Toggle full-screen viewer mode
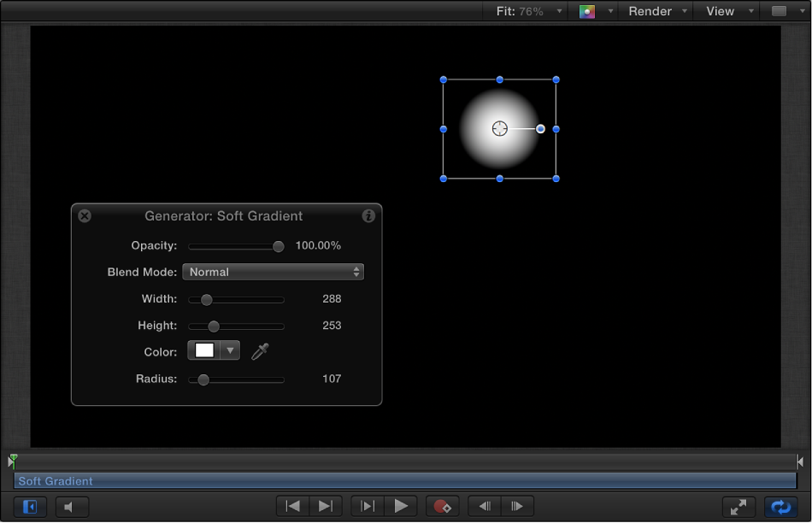 click(737, 506)
